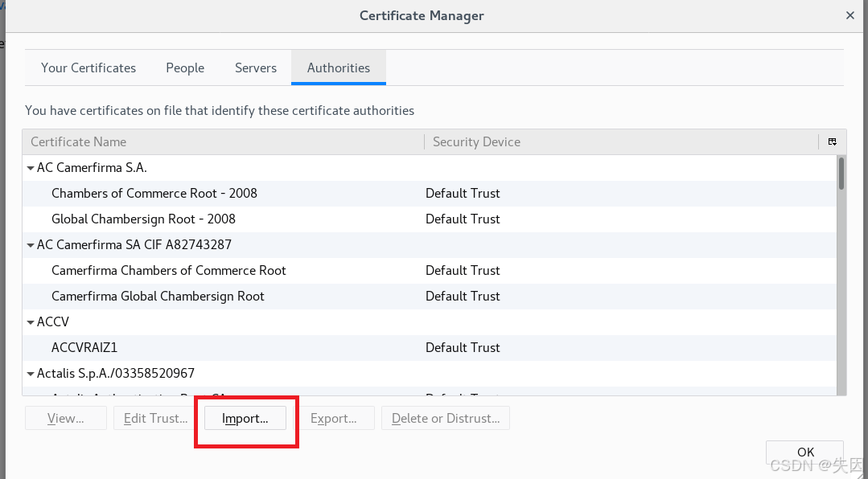Close the Certificate Manager dialog

click(850, 15)
